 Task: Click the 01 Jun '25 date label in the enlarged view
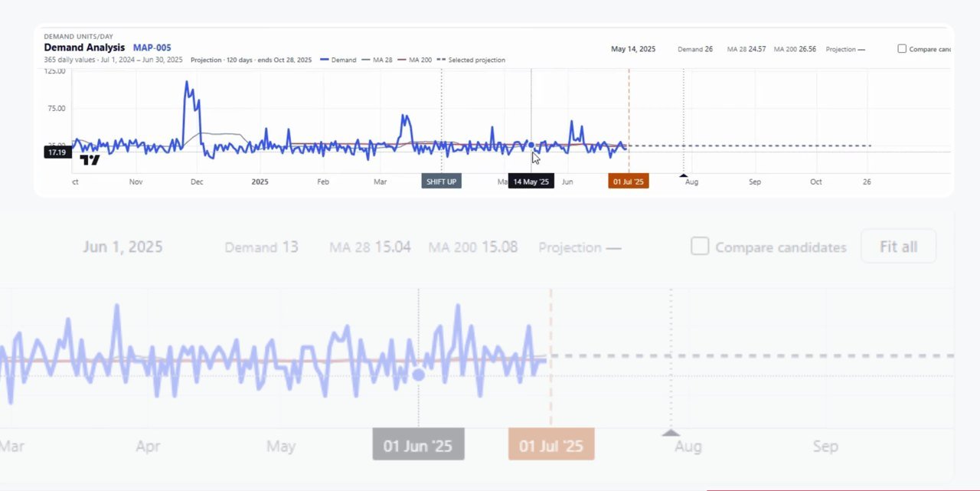(x=418, y=446)
